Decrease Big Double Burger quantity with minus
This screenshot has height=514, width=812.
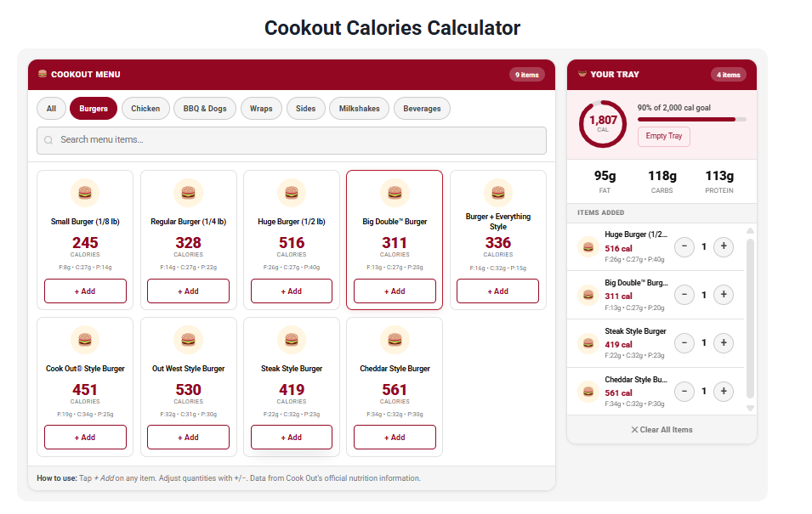684,295
